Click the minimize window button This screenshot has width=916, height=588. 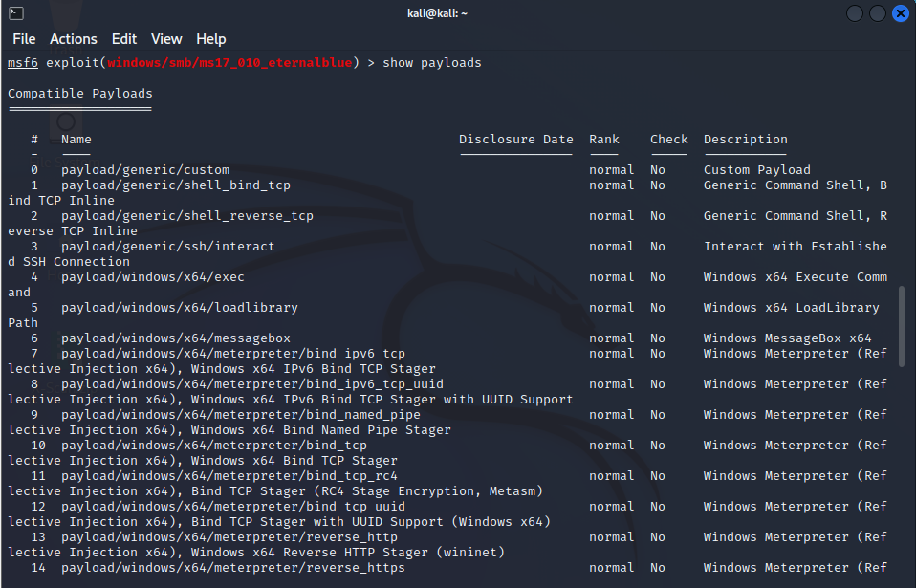click(x=855, y=12)
